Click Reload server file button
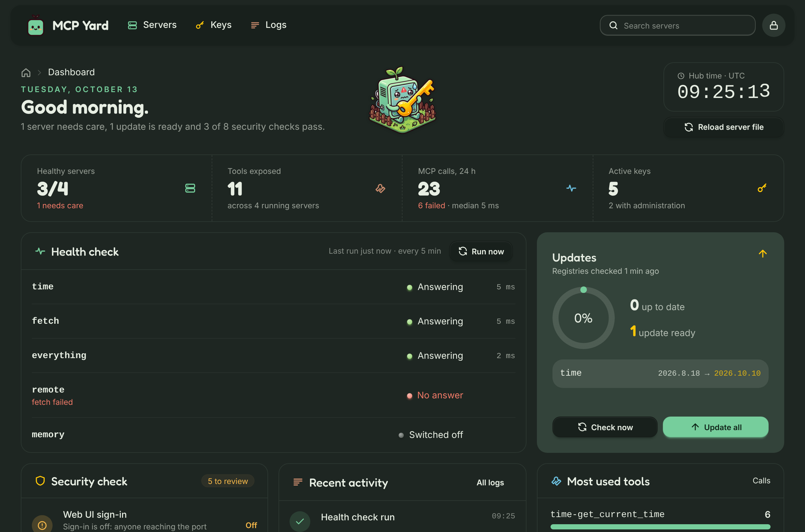Image resolution: width=805 pixels, height=532 pixels. (724, 127)
